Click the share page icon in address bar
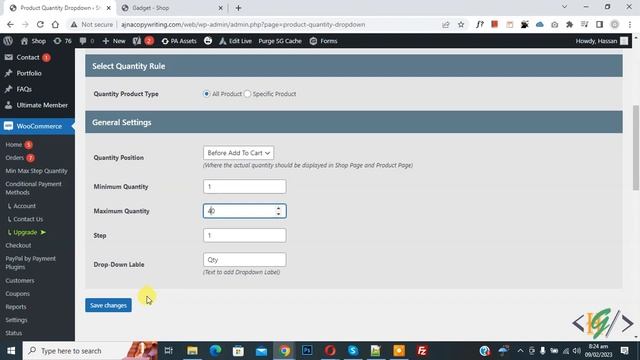 [446, 24]
